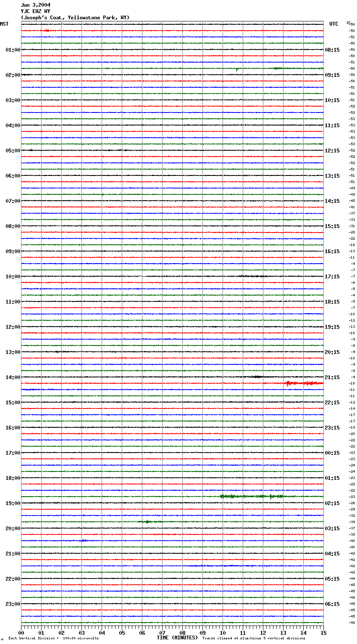This screenshot has height=644, width=357.
Task: Click the 'Each Vertical Division = 100.00 microvolts' note
Action: coord(53,638)
